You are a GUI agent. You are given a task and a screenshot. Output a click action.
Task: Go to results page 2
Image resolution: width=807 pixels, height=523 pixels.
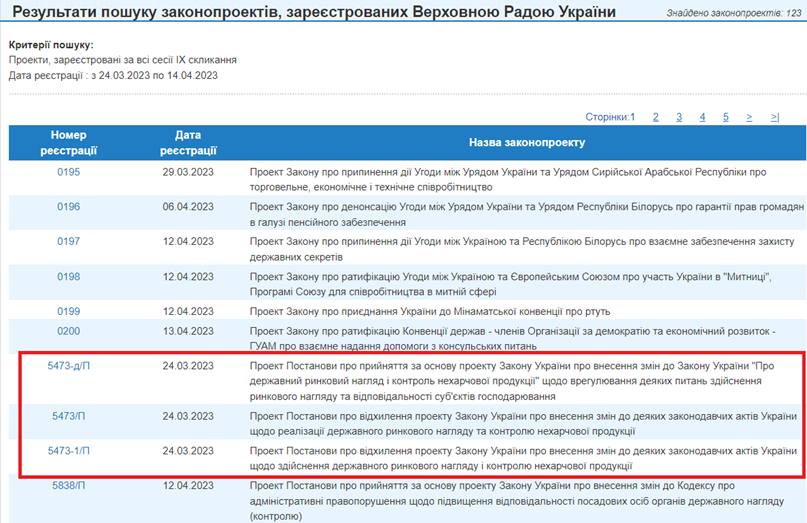click(656, 117)
